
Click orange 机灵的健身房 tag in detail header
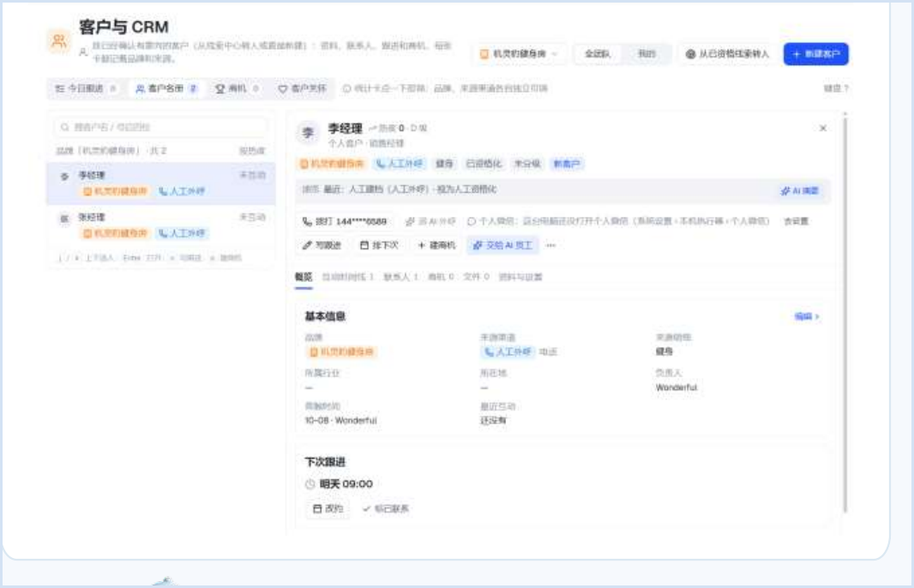(x=332, y=164)
